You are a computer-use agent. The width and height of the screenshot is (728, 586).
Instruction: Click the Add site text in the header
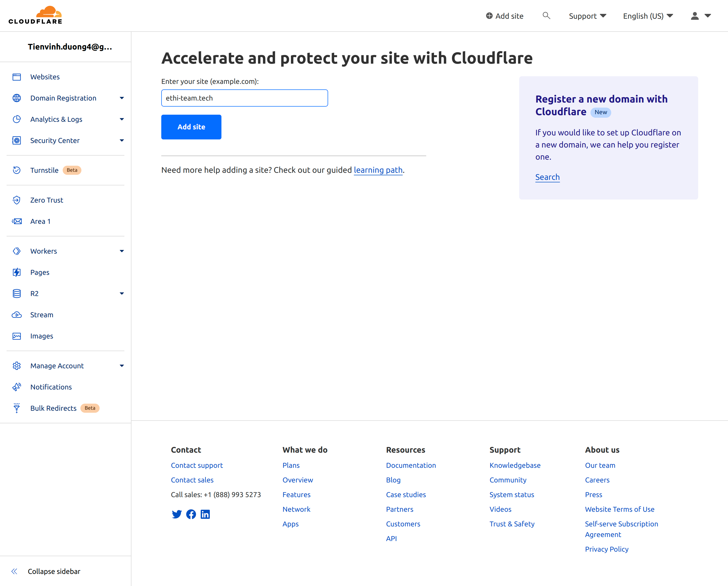pyautogui.click(x=509, y=16)
